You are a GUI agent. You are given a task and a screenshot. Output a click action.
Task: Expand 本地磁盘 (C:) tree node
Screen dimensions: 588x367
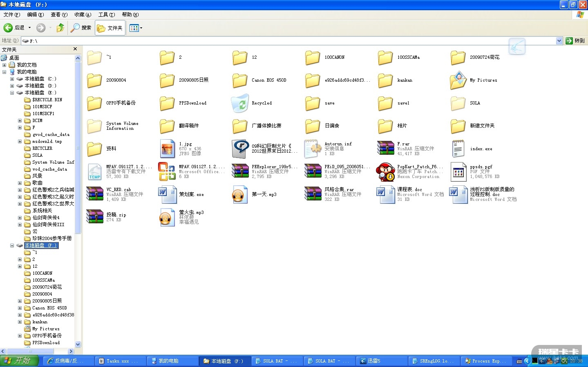click(x=12, y=79)
